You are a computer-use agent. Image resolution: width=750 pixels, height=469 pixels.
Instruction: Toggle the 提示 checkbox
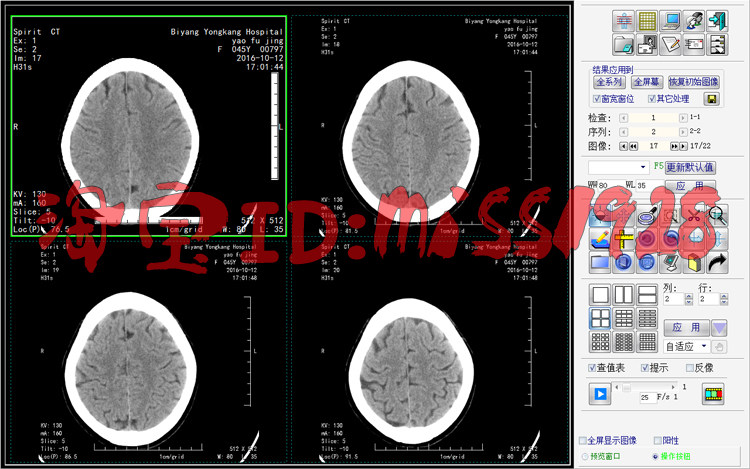point(645,368)
